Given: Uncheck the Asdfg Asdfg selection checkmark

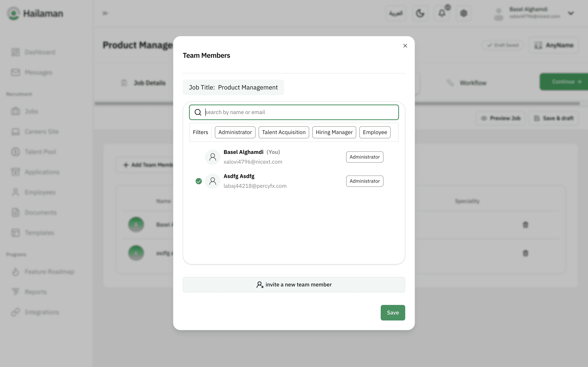Looking at the screenshot, I should click(199, 181).
